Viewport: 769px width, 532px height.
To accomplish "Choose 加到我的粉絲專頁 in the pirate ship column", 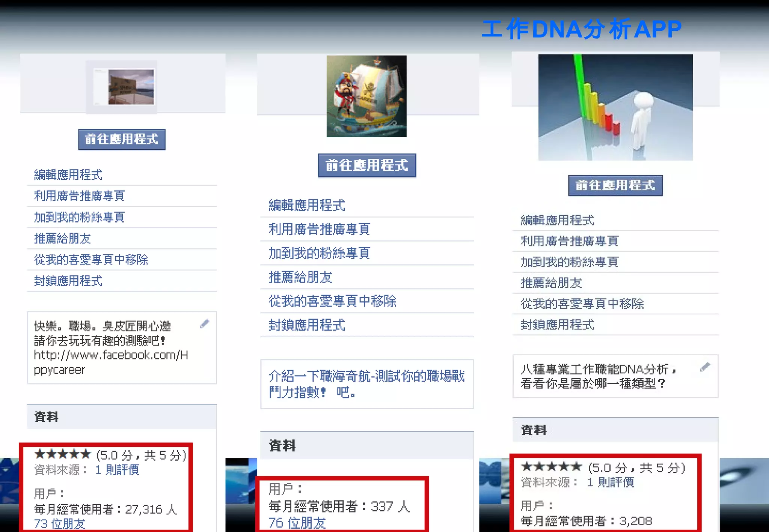I will pyautogui.click(x=320, y=253).
